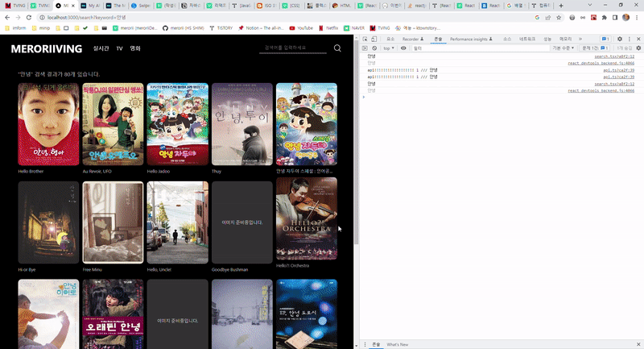Screen dimensions: 644x349
Task: Go back with the browser back arrow
Action: (7, 18)
